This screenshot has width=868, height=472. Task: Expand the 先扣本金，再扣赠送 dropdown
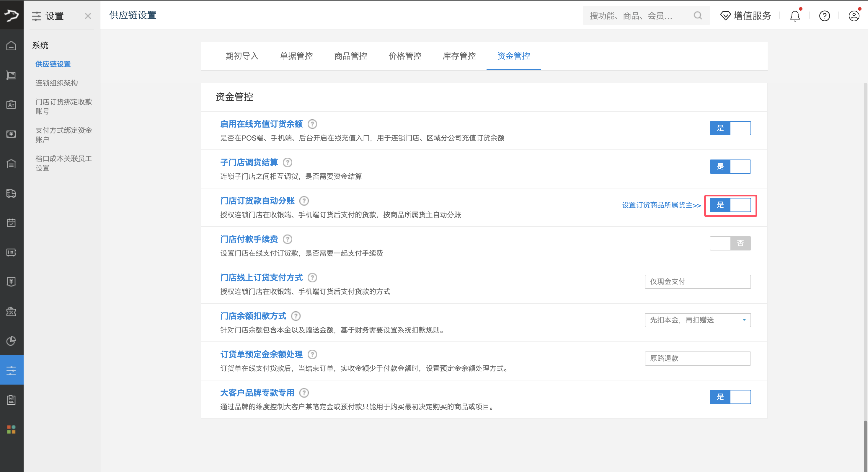click(x=698, y=320)
